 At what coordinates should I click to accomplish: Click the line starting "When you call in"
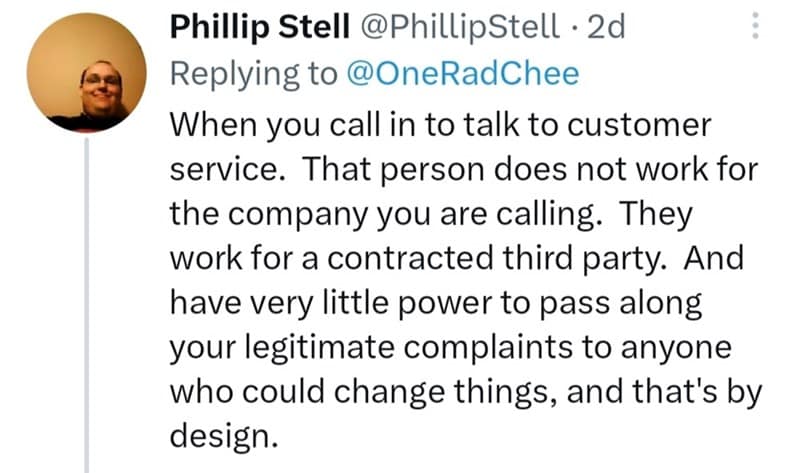[x=440, y=125]
